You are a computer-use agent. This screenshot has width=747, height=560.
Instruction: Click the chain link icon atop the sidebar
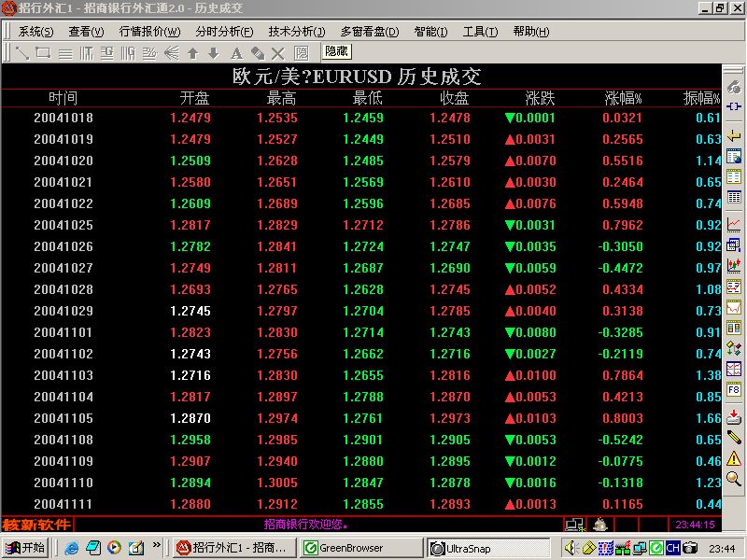(734, 87)
